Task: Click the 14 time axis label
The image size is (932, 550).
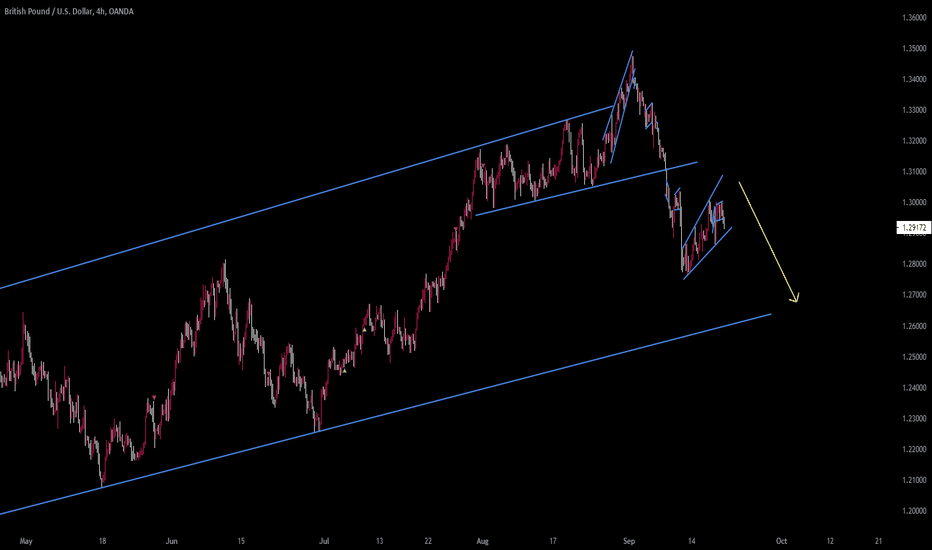Action: pyautogui.click(x=691, y=541)
